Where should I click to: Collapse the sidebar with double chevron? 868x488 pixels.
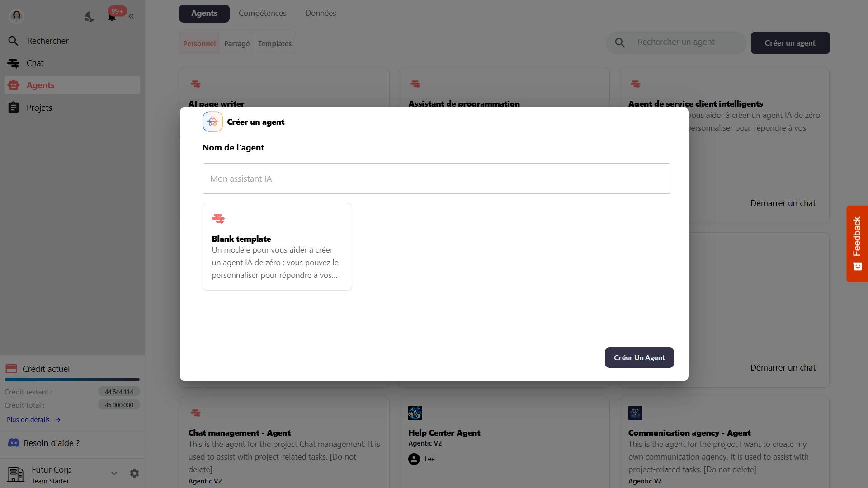pos(131,16)
